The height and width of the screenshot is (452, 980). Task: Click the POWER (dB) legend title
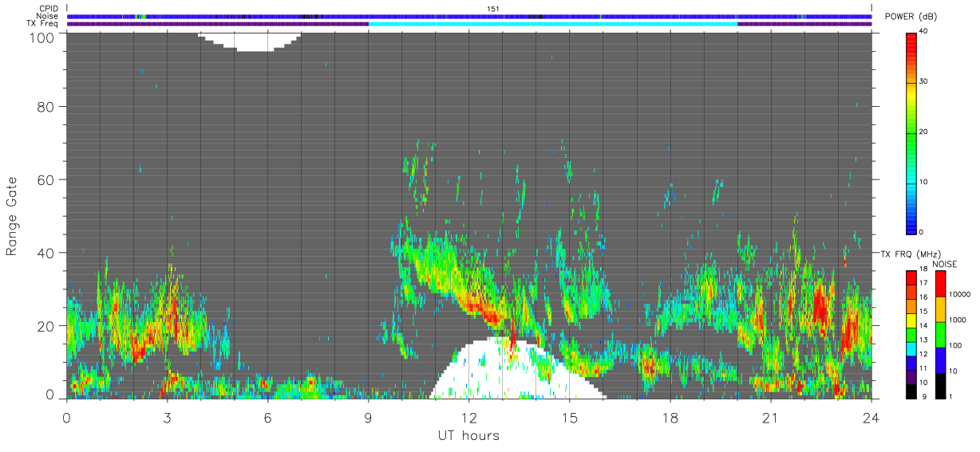(x=912, y=17)
